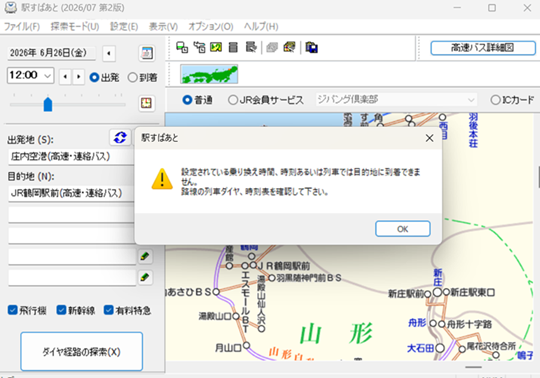This screenshot has height=378, width=540.
Task: Minimize the 駅すぱあと main window
Action: (x=457, y=8)
